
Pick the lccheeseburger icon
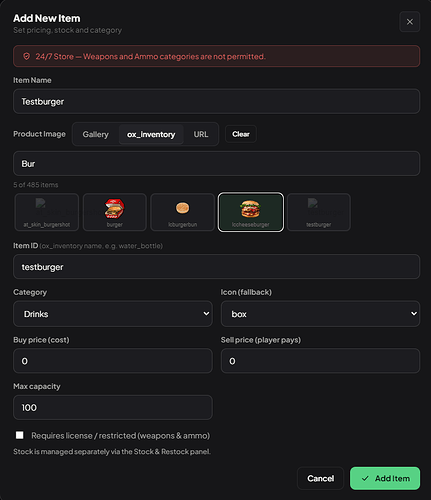(x=251, y=212)
